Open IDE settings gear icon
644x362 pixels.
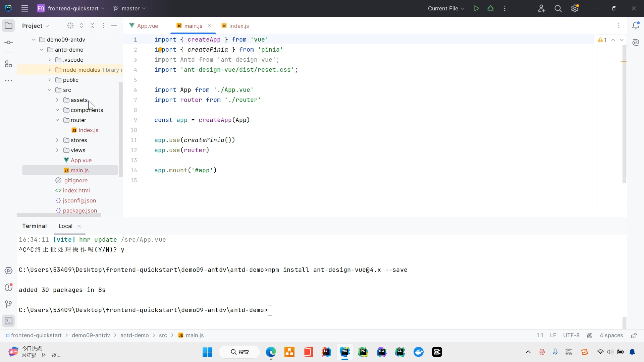pyautogui.click(x=575, y=8)
